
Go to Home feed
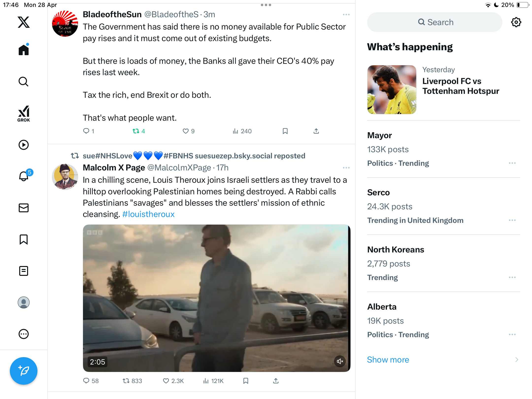24,50
